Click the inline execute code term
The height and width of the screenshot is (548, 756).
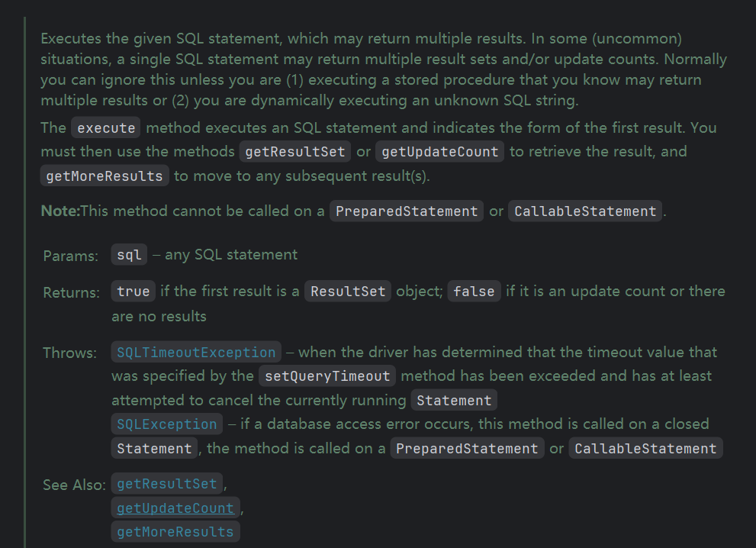point(106,128)
